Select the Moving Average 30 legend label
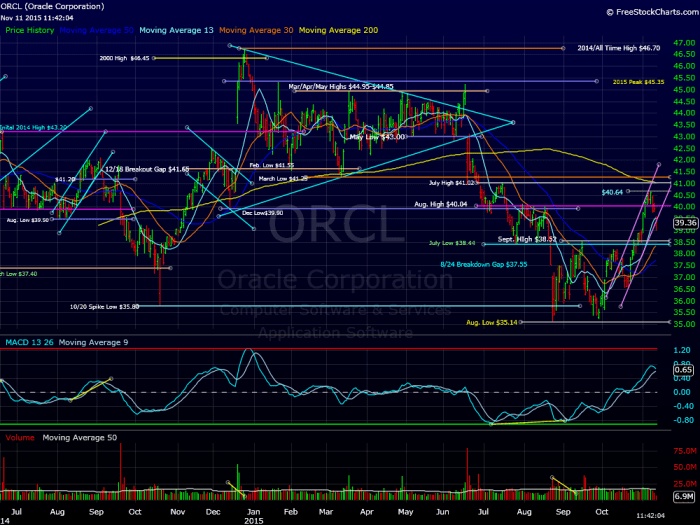The height and width of the screenshot is (525, 700). point(256,30)
